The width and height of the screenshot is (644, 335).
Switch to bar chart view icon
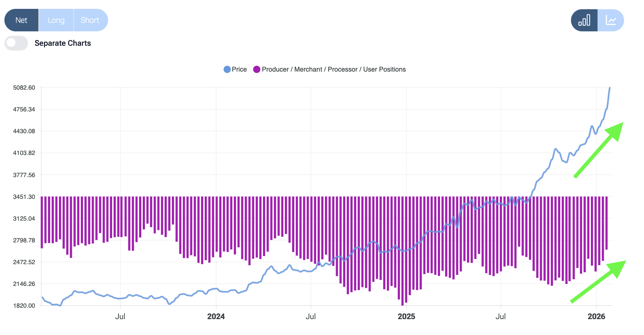click(584, 20)
